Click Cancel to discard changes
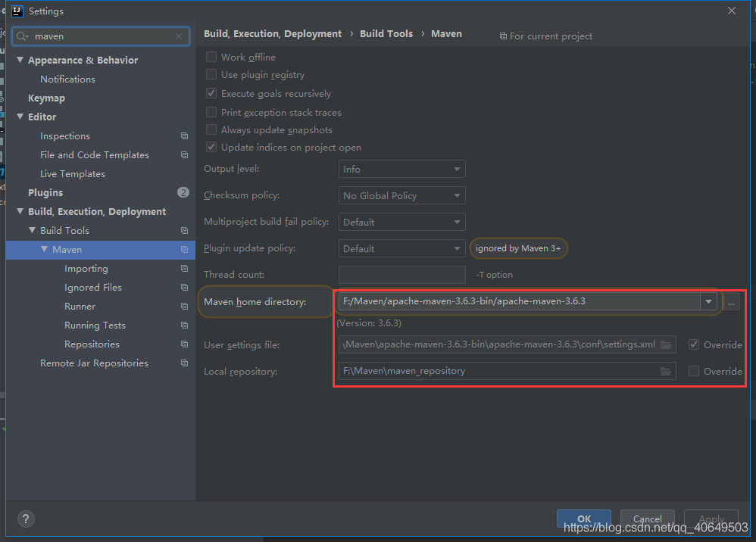The image size is (756, 542). click(x=647, y=519)
